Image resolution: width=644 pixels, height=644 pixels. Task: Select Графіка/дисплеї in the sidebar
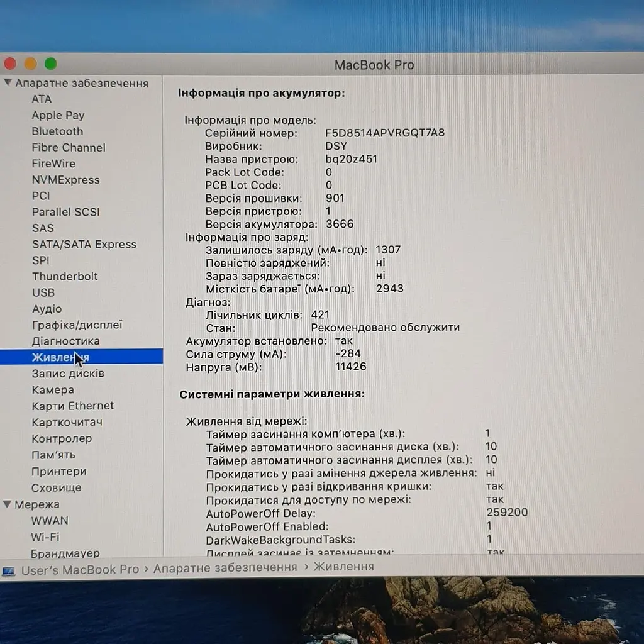tap(77, 325)
